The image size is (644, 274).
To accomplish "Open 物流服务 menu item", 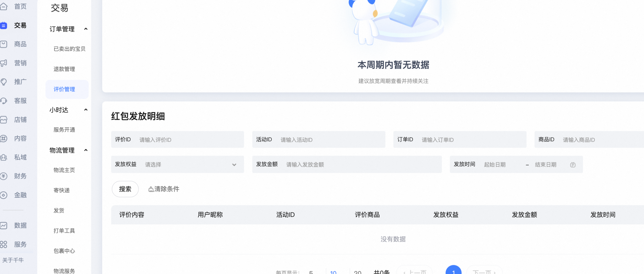I will click(64, 271).
